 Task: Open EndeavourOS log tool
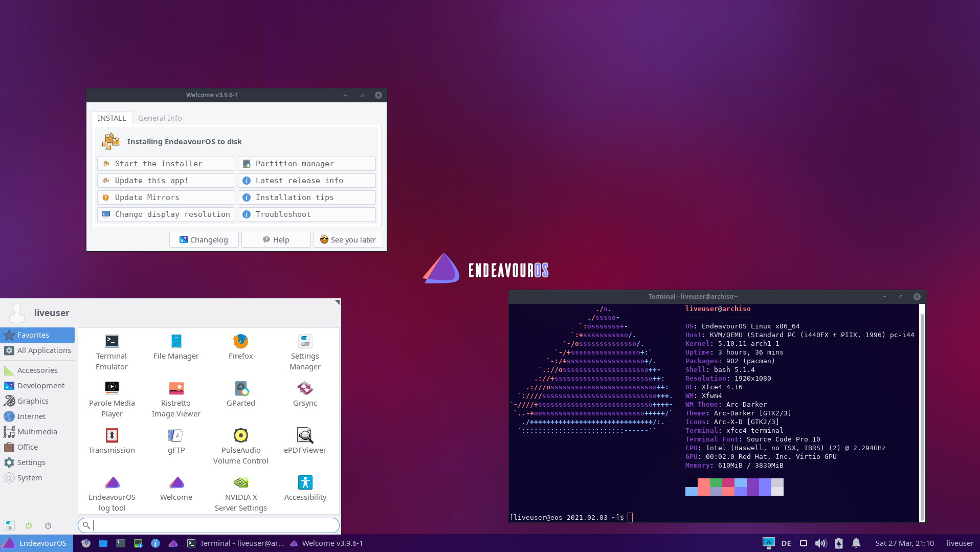click(112, 494)
